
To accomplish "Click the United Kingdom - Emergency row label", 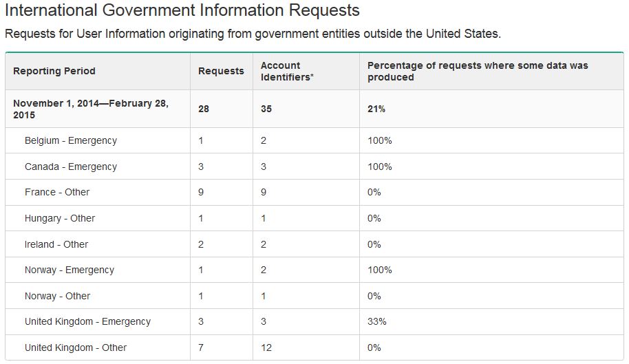I will point(87,321).
